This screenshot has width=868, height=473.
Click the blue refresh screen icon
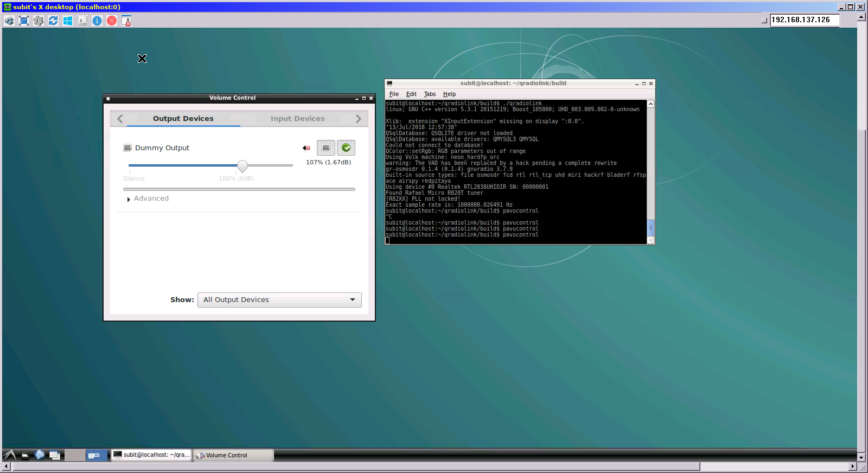pyautogui.click(x=53, y=21)
